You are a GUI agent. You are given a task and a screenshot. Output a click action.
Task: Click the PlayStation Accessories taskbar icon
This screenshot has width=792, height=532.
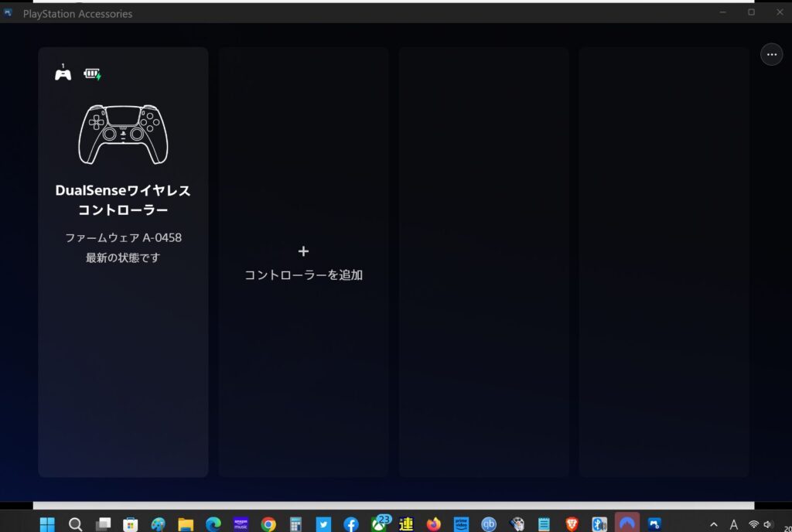click(x=654, y=524)
